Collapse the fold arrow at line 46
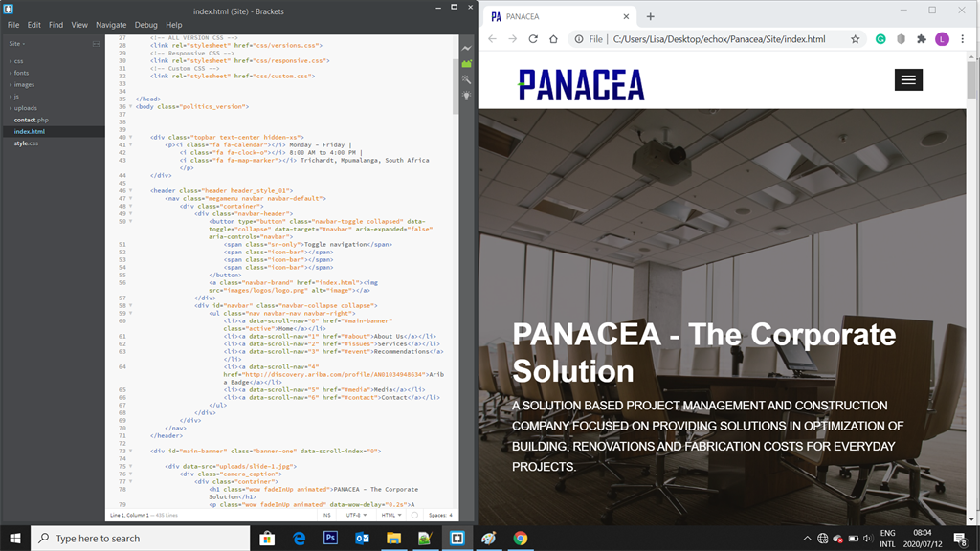980x551 pixels. (130, 190)
